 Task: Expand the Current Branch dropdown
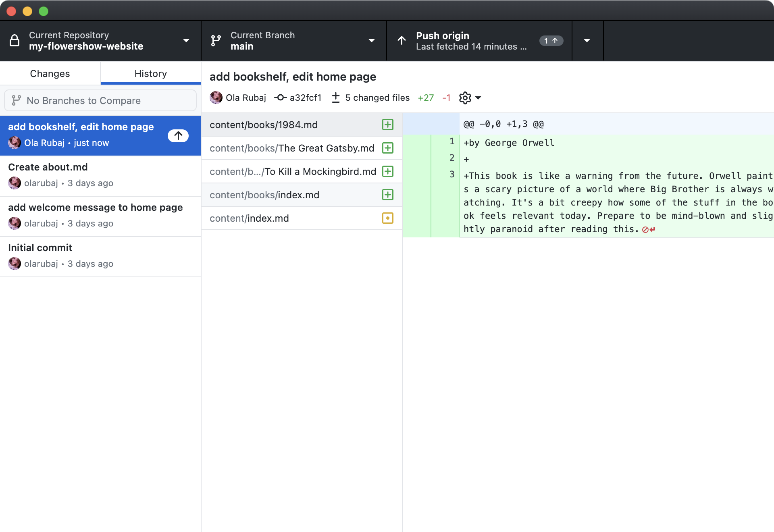click(371, 41)
